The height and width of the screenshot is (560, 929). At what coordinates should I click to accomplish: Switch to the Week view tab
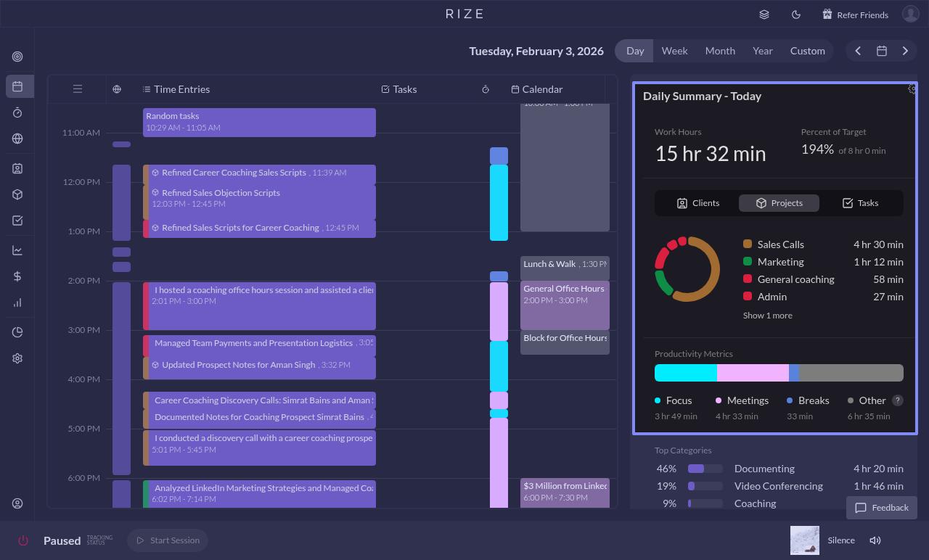click(674, 51)
